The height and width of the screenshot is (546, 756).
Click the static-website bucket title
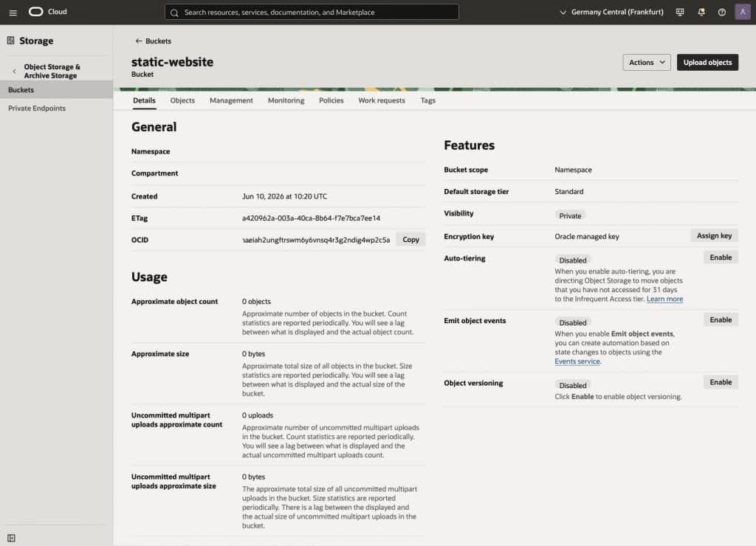pyautogui.click(x=172, y=62)
